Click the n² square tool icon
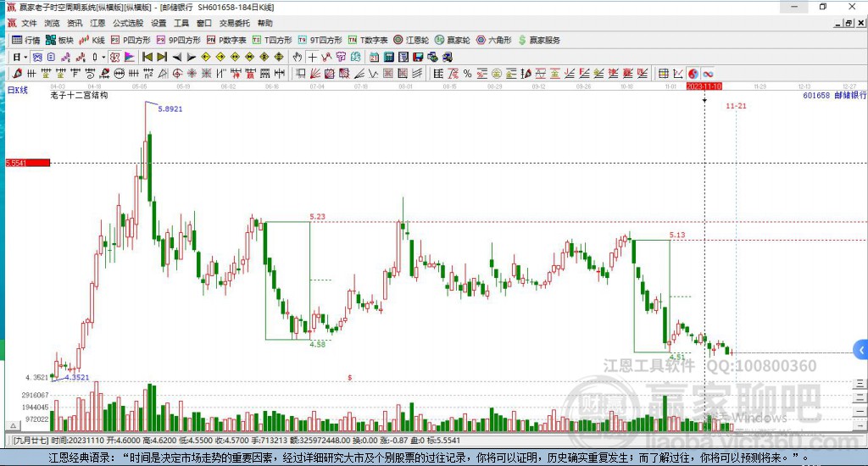The height and width of the screenshot is (466, 868). pyautogui.click(x=147, y=74)
